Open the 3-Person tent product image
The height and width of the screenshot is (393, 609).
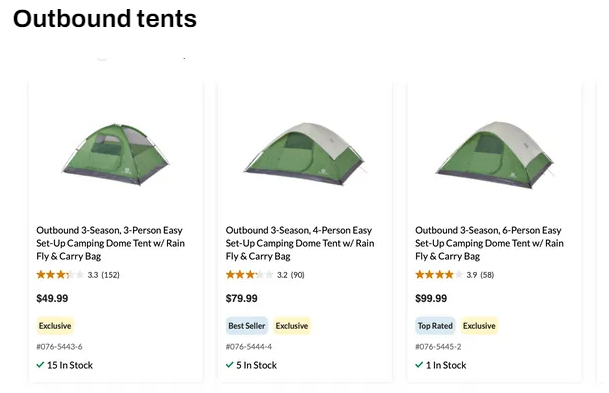[x=115, y=155]
